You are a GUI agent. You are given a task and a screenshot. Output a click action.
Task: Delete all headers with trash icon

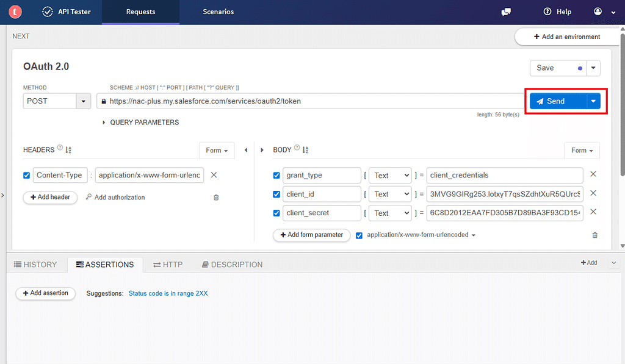(x=216, y=198)
